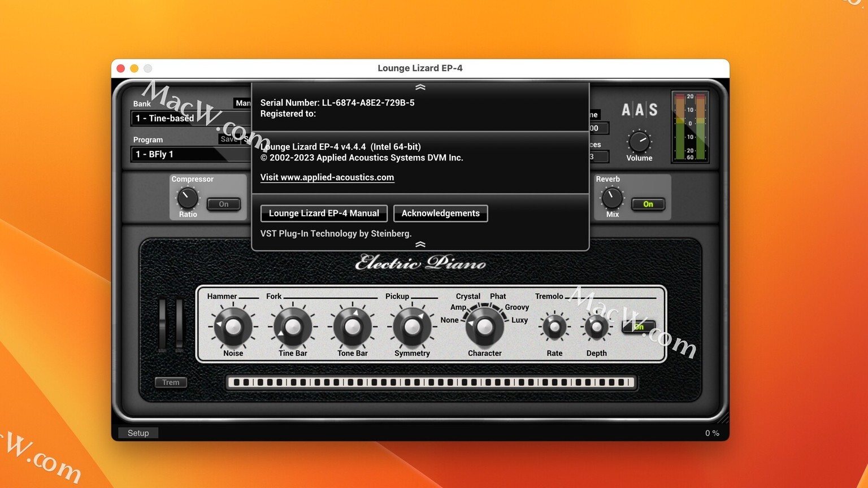868x488 pixels.
Task: Click the Tremolo Rate knob
Action: click(x=554, y=326)
